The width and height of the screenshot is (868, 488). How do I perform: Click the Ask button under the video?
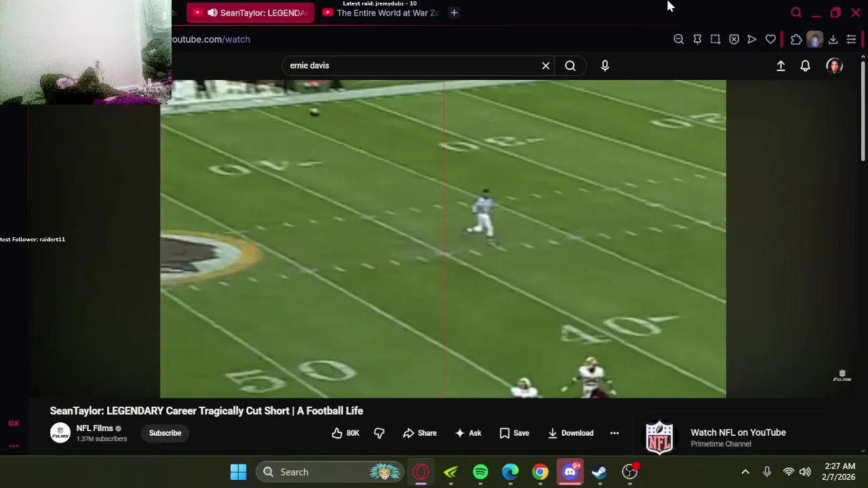468,433
